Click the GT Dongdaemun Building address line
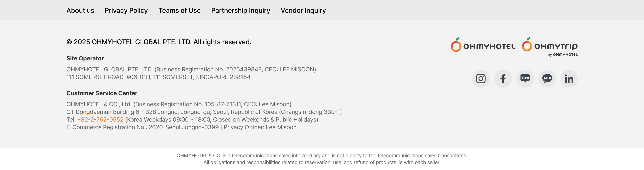644x170 pixels. [204, 112]
